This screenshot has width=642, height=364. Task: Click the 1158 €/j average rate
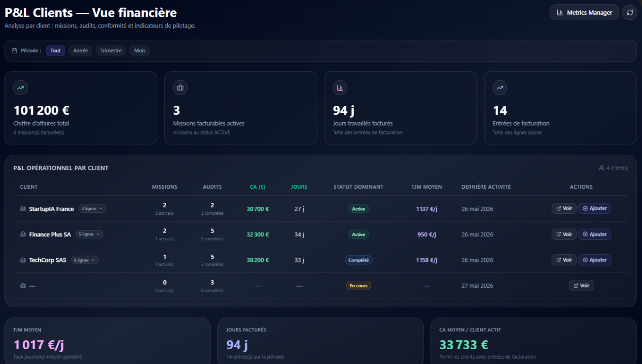coord(427,260)
